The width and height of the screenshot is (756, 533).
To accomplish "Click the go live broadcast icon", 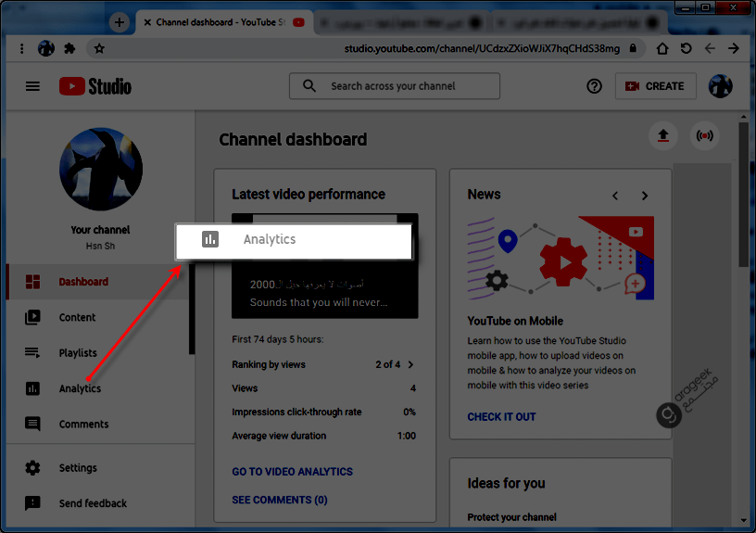I will click(704, 135).
